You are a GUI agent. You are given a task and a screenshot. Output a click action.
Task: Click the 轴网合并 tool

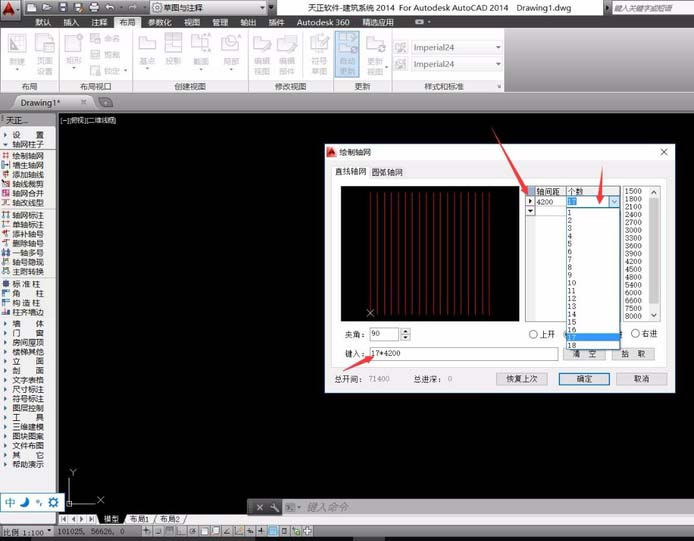pos(28,190)
